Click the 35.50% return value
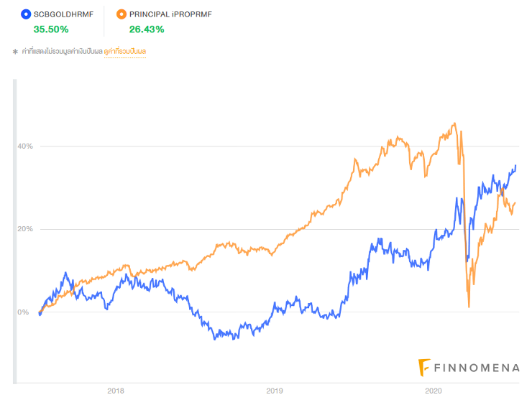 (x=50, y=29)
